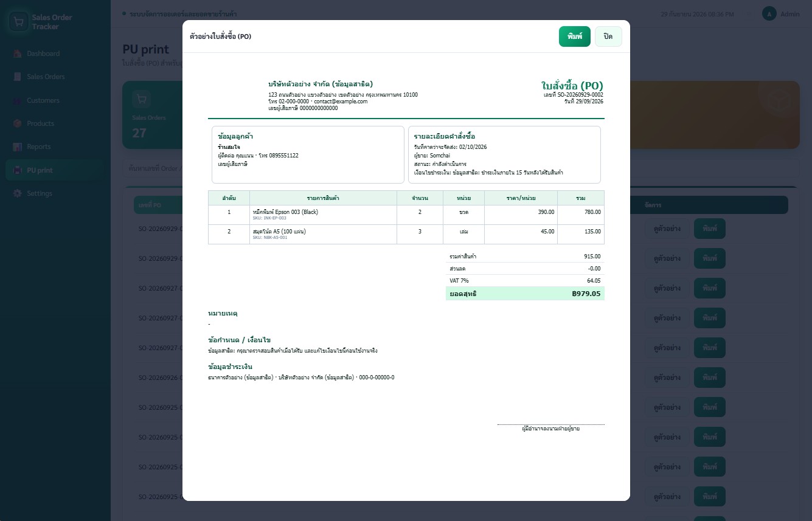Click the Admin username in top bar
The height and width of the screenshot is (521, 812).
click(x=790, y=14)
